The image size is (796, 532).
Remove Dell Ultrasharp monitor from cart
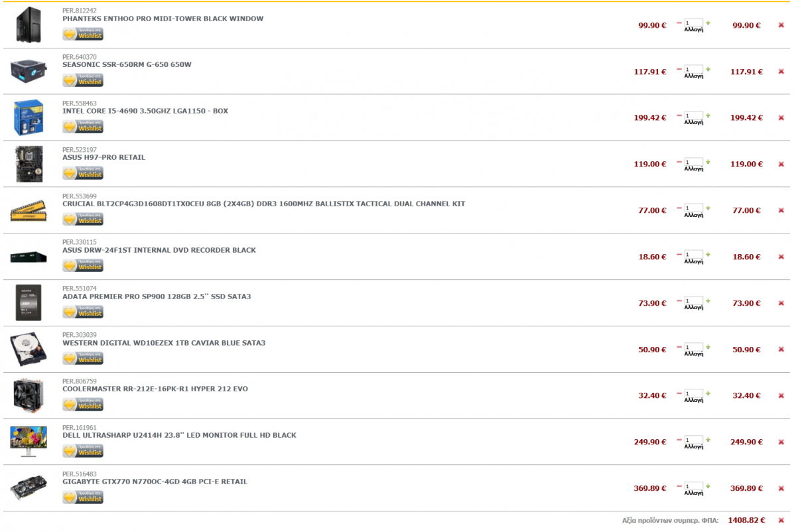(781, 442)
